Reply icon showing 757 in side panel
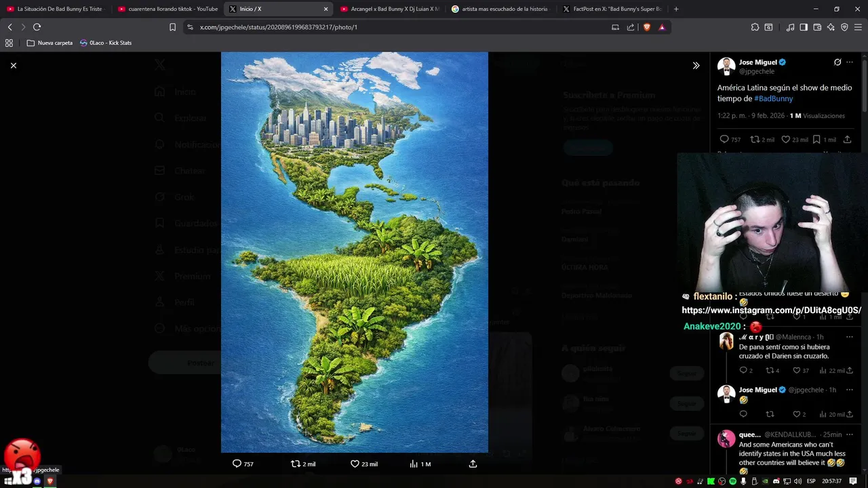 (x=724, y=140)
